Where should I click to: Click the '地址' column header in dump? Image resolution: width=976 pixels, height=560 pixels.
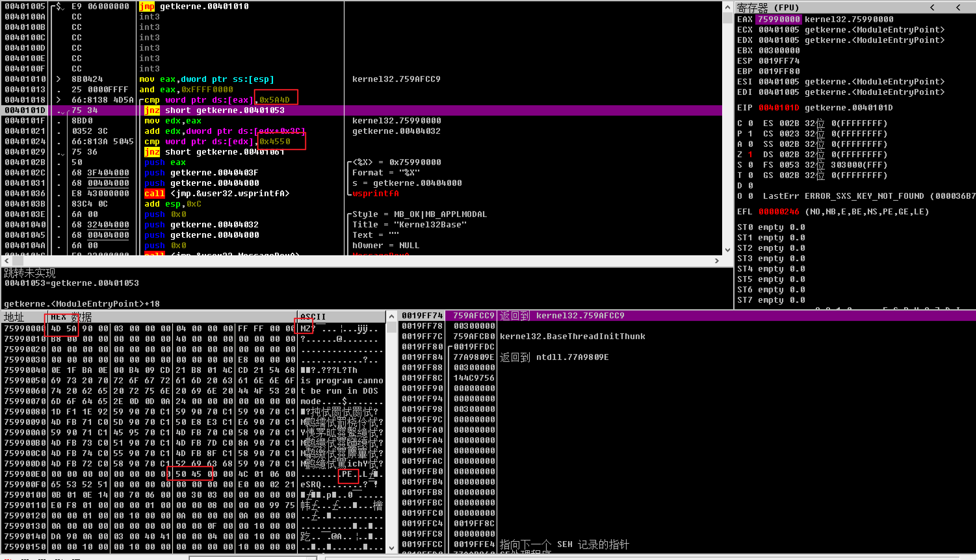pos(25,317)
